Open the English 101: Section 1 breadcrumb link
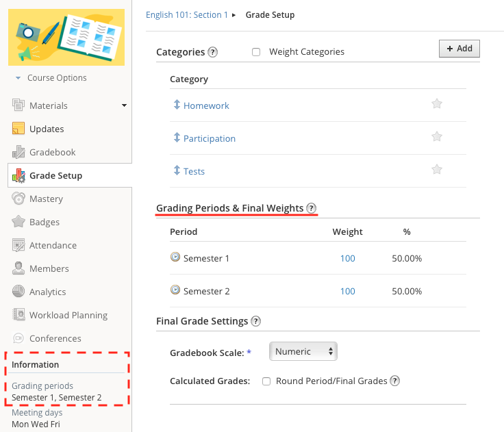Image resolution: width=504 pixels, height=432 pixels. point(187,15)
